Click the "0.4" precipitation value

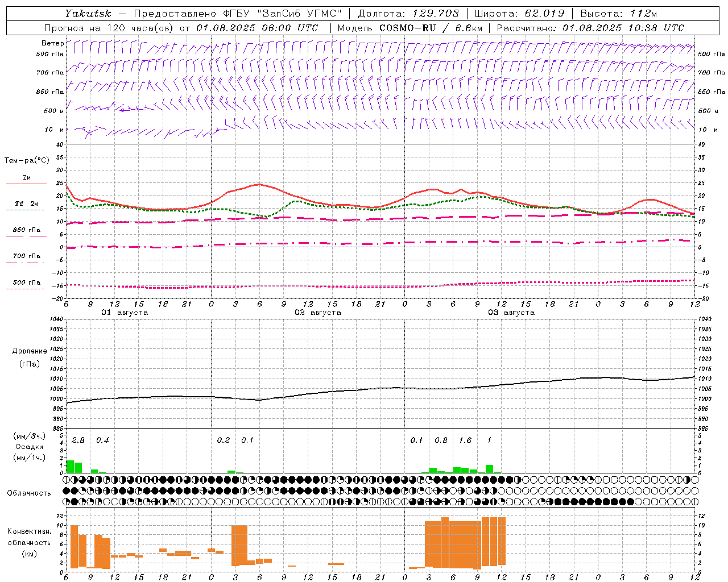click(102, 440)
